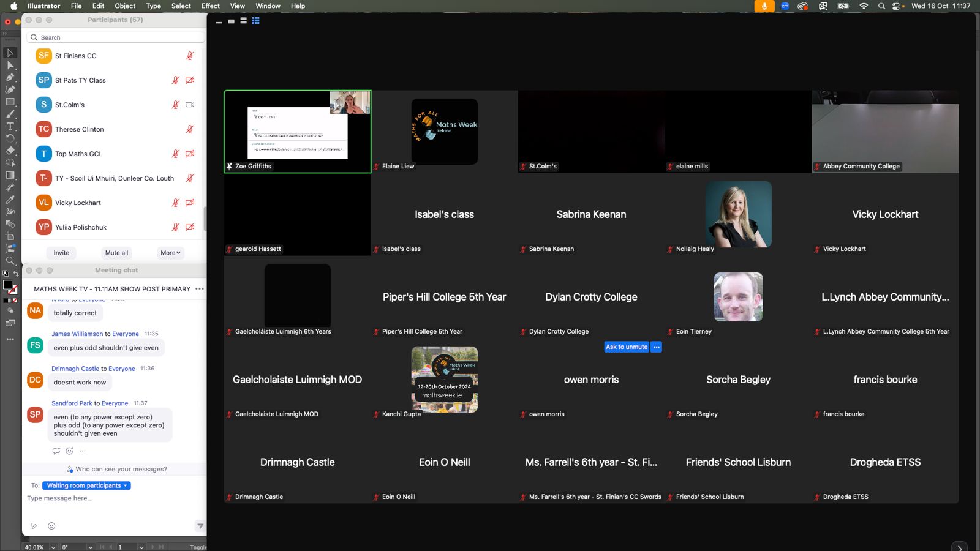
Task: Select the Rectangle tool
Action: (x=10, y=102)
